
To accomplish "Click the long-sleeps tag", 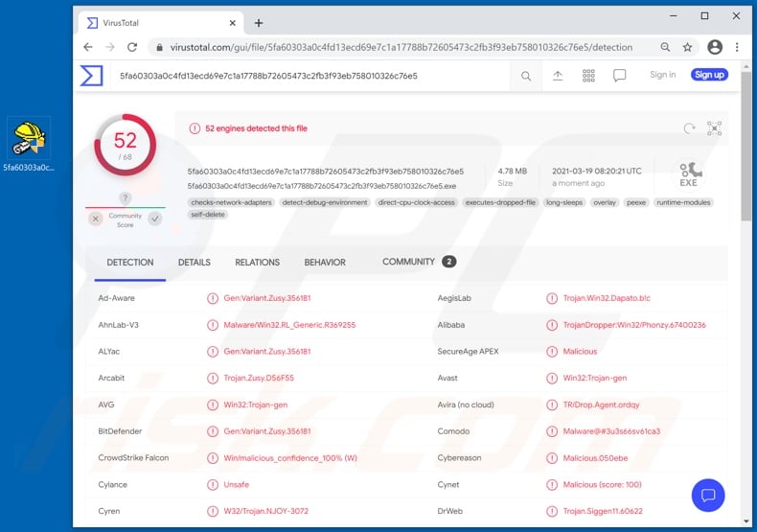I will click(564, 203).
